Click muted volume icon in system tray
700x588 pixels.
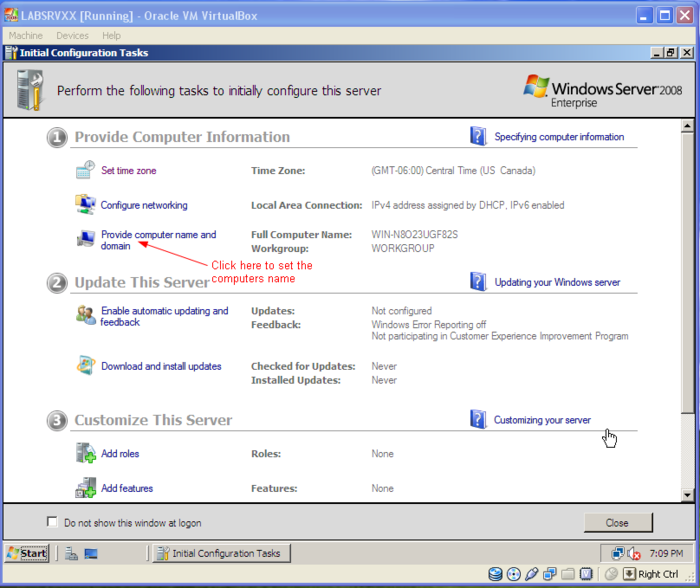point(634,554)
